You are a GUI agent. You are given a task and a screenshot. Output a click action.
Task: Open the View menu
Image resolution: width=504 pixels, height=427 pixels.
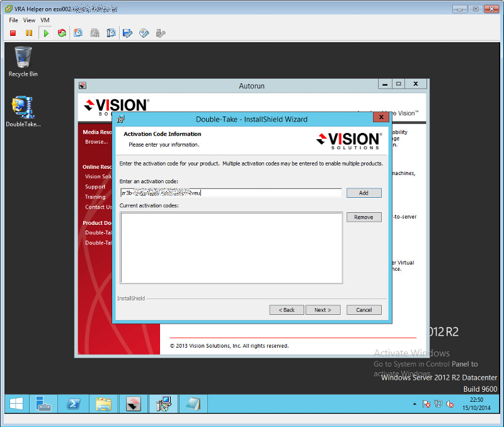tap(29, 20)
